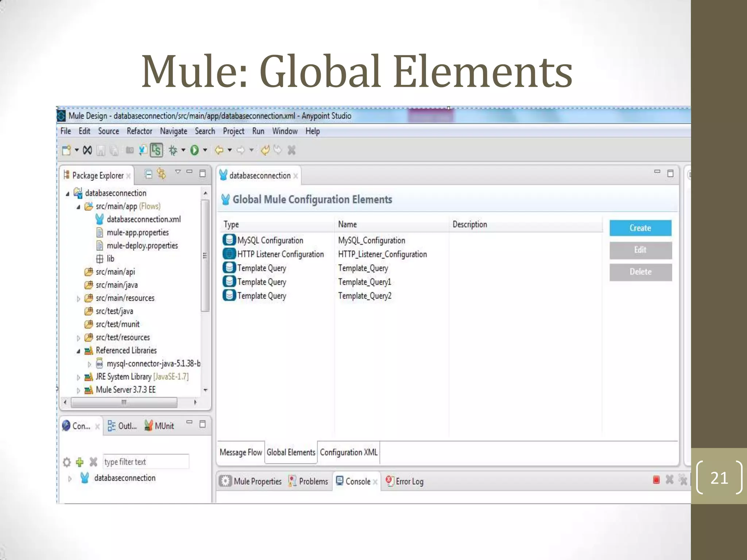Open the Problems tab
The height and width of the screenshot is (560, 747).
tap(309, 481)
